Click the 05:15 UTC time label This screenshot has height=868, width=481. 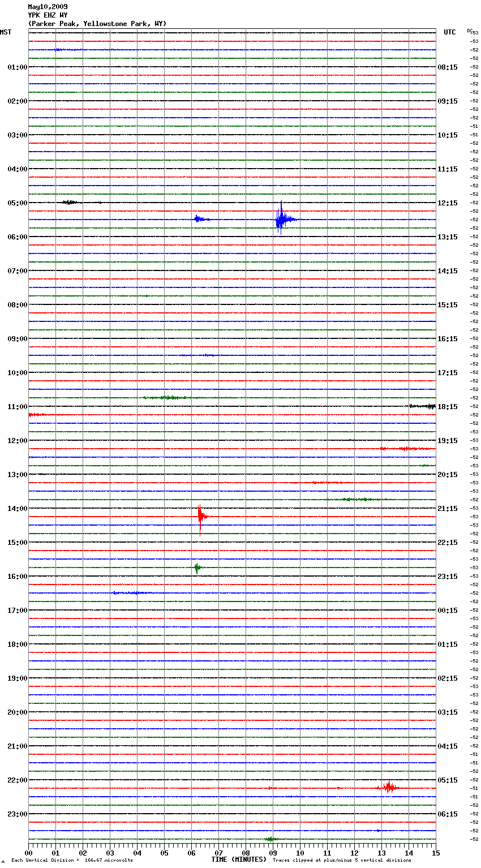[448, 780]
